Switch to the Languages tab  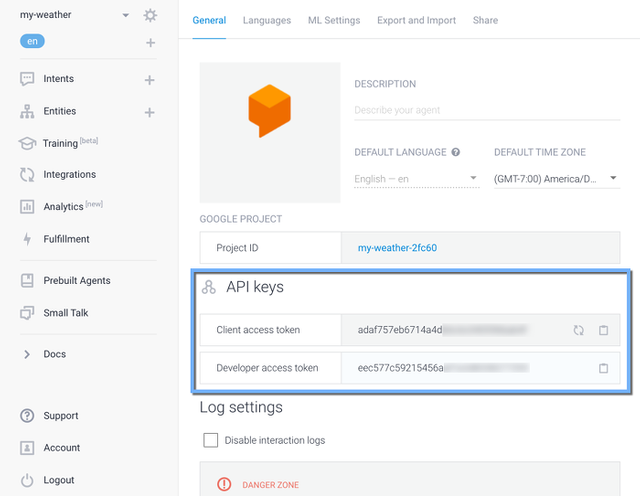267,20
